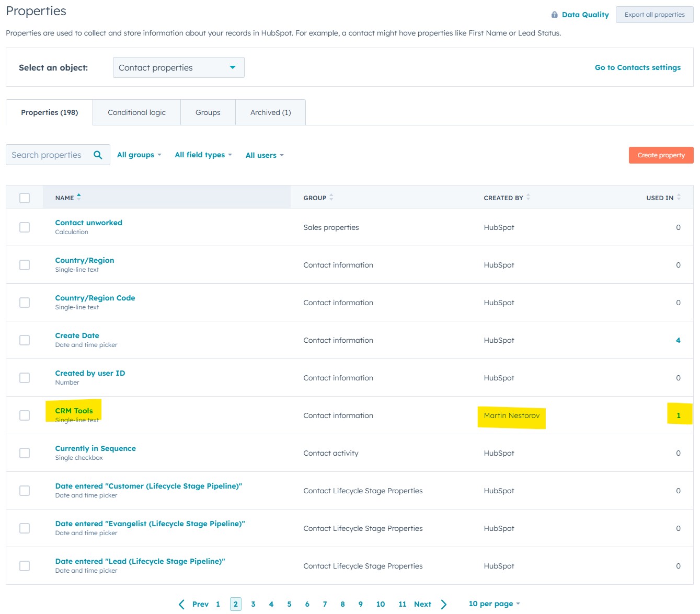Expand the All groups filter
Image resolution: width=700 pixels, height=614 pixels.
pos(139,155)
